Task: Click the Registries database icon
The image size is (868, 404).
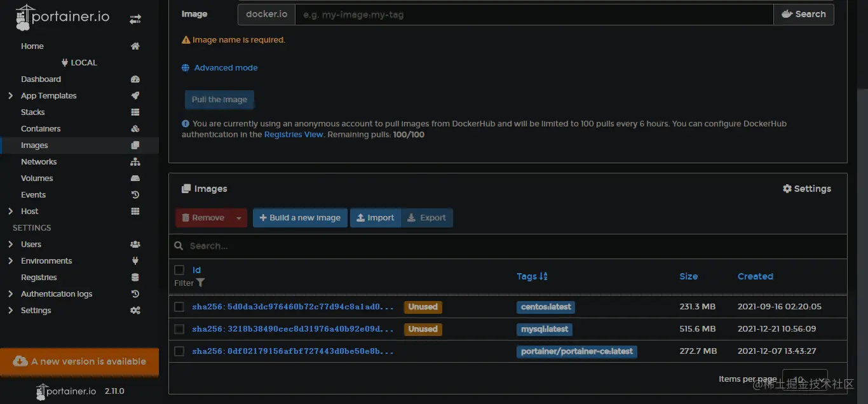Action: 135,278
